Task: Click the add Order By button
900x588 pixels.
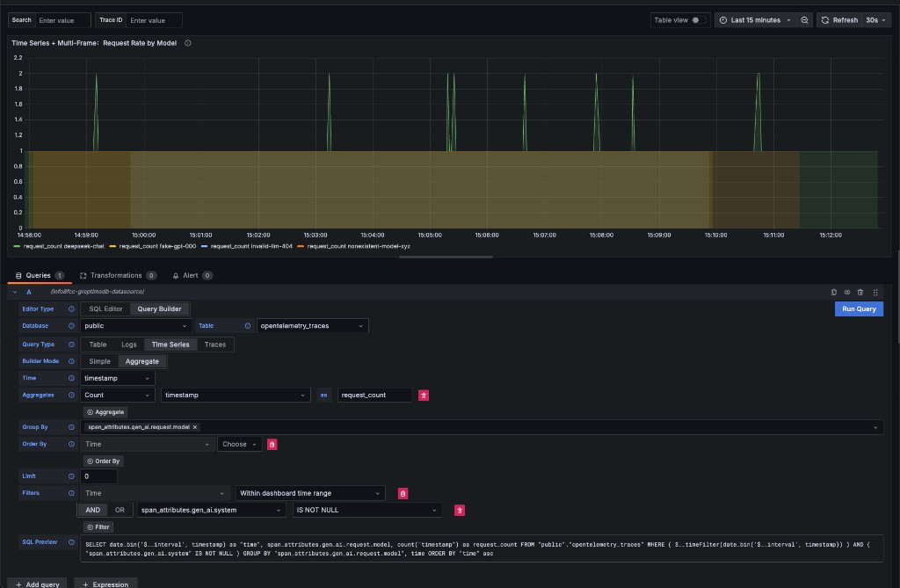Action: pyautogui.click(x=104, y=461)
